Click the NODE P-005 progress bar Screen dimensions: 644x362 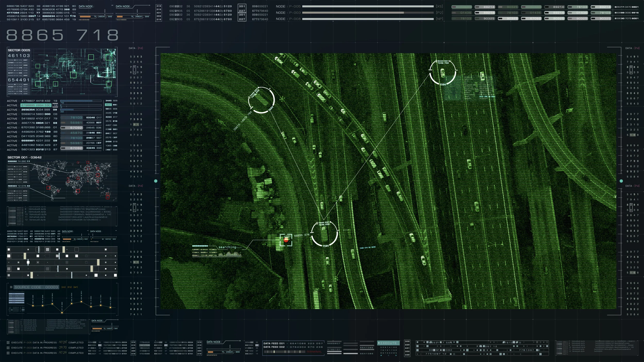368,6
